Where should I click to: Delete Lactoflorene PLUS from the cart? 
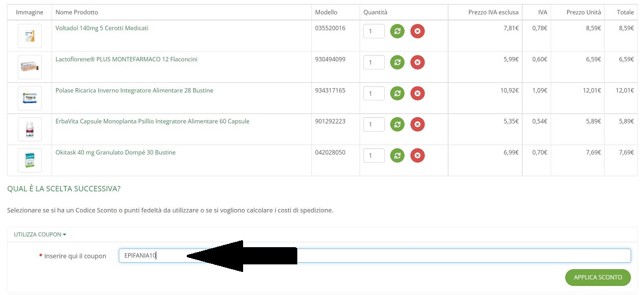coord(418,62)
